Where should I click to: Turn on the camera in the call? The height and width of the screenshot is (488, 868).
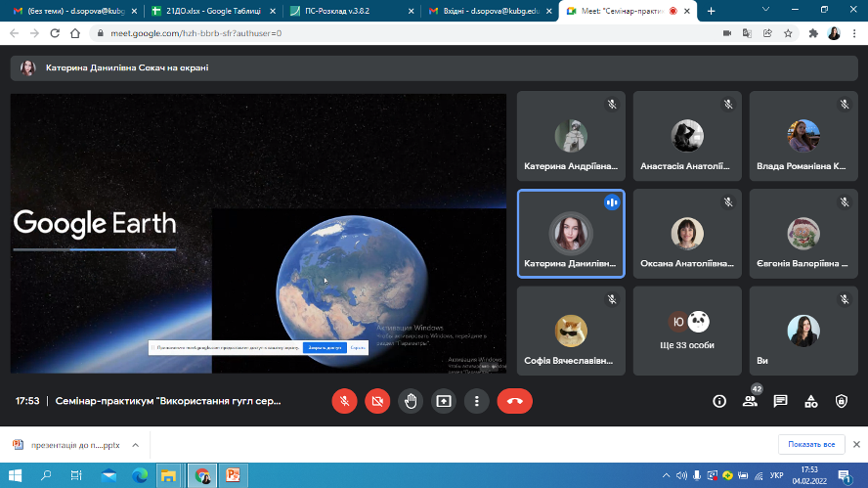click(377, 401)
